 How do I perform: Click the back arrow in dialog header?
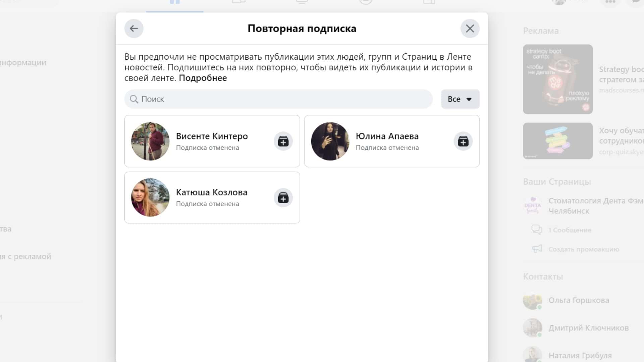point(134,28)
